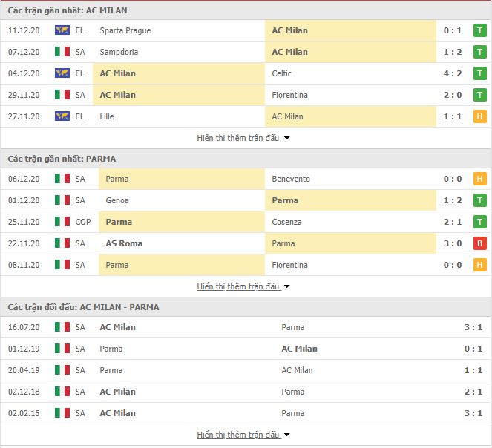The height and width of the screenshot is (448, 492).
Task: Expand more head-to-head matches at the bottom
Action: [243, 435]
